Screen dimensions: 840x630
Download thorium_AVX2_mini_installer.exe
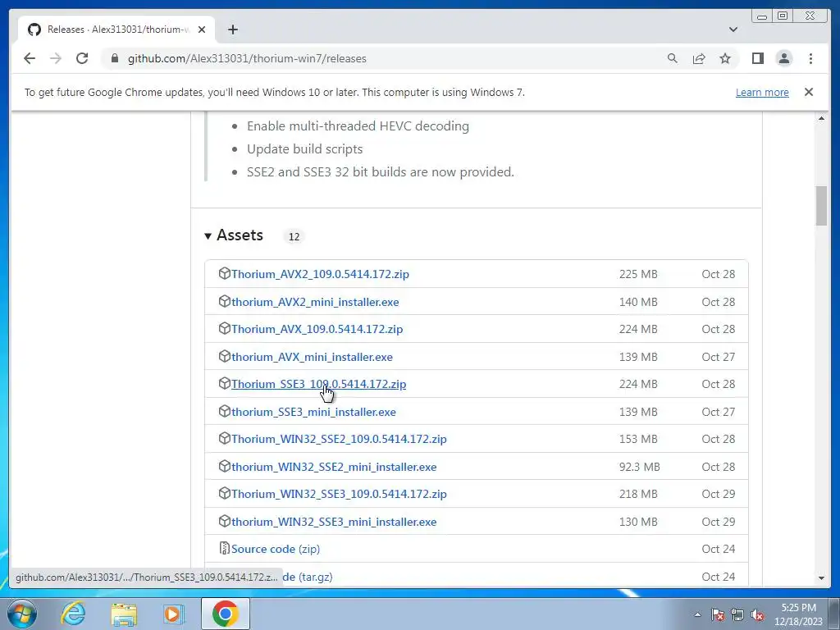coord(315,302)
